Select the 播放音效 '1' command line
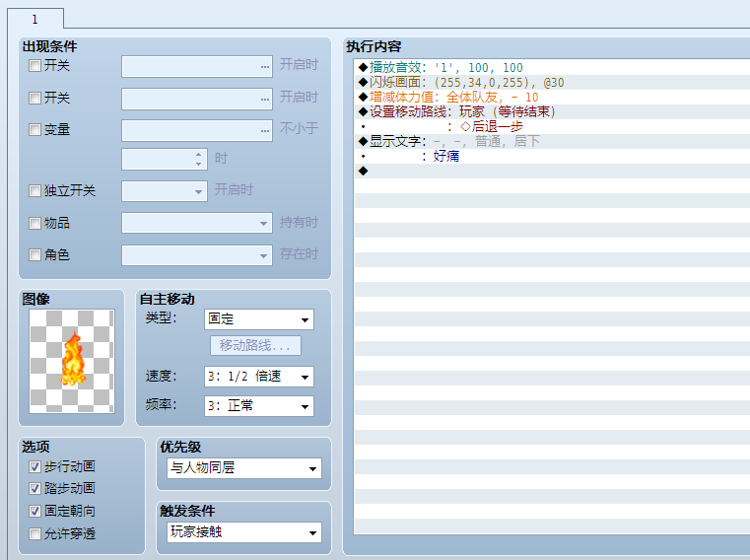The image size is (750, 560). pos(552,67)
